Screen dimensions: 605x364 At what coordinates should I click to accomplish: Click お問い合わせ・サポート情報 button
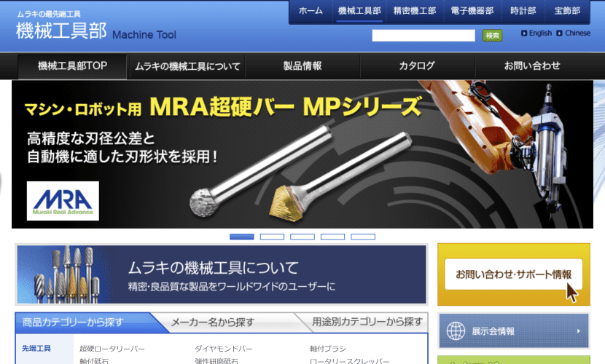coord(514,274)
